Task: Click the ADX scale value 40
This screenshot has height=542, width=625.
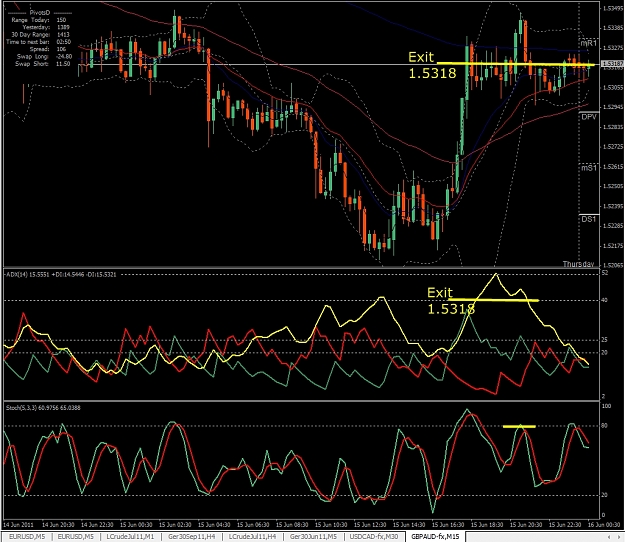Action: [605, 300]
